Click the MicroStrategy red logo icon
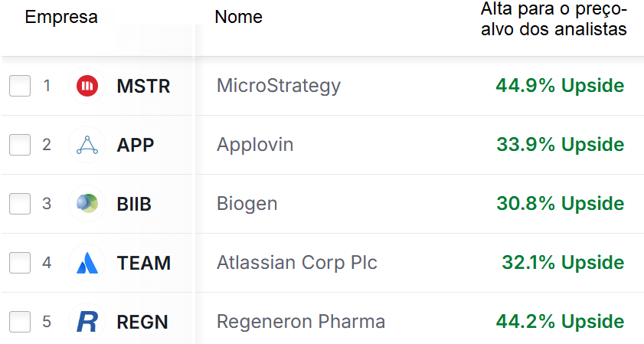 tap(87, 86)
